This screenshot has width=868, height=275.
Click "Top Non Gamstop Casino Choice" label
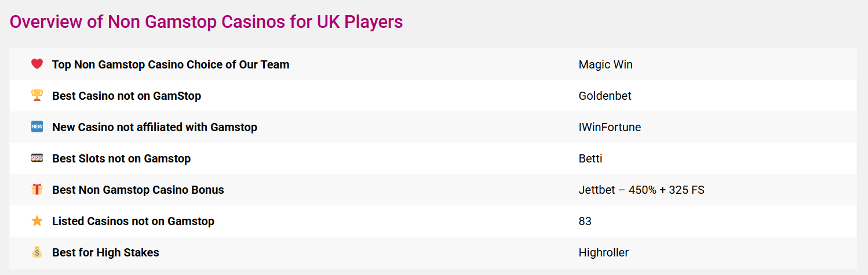pos(170,64)
